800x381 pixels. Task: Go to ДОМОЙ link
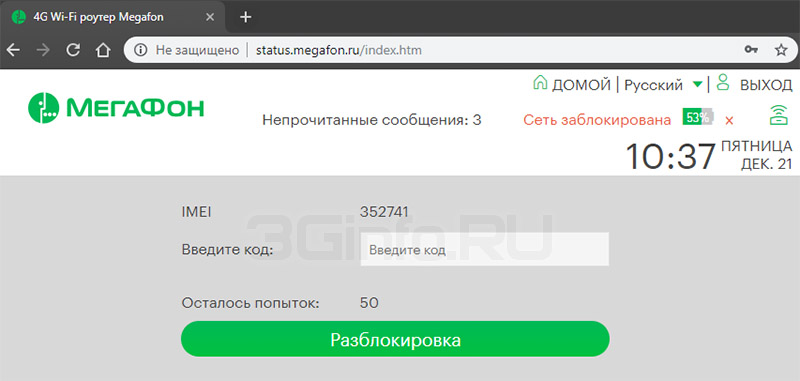click(581, 85)
